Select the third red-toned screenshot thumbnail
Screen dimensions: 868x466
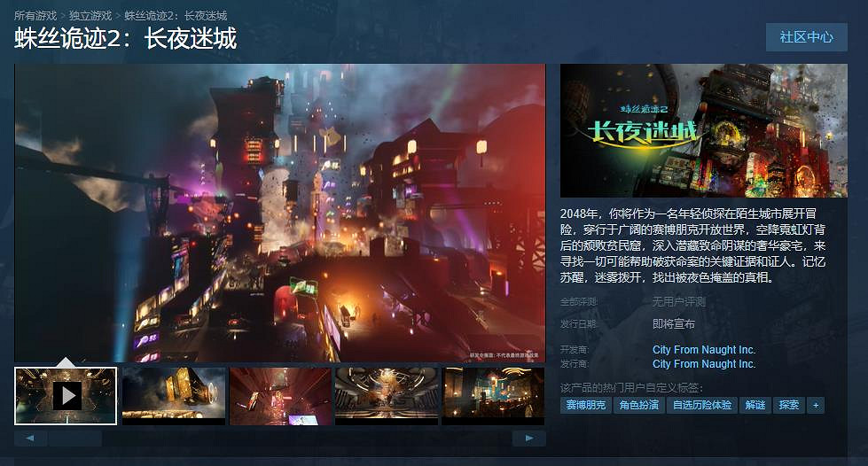pyautogui.click(x=281, y=396)
